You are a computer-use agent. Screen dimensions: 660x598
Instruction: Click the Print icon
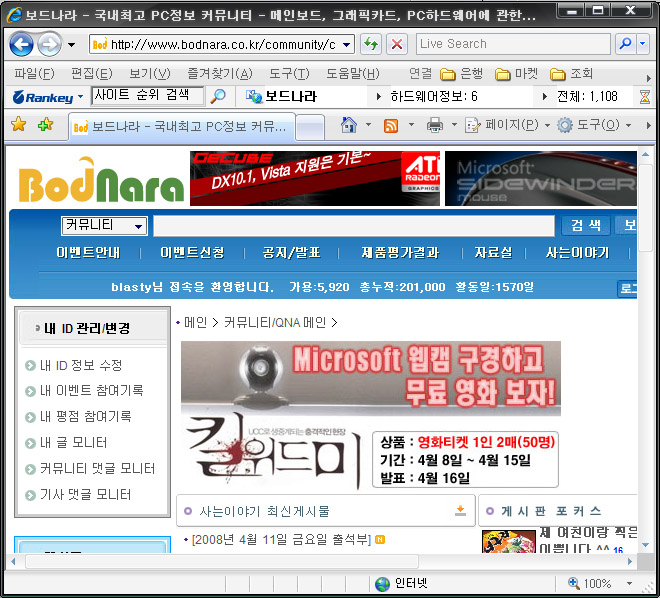click(435, 125)
